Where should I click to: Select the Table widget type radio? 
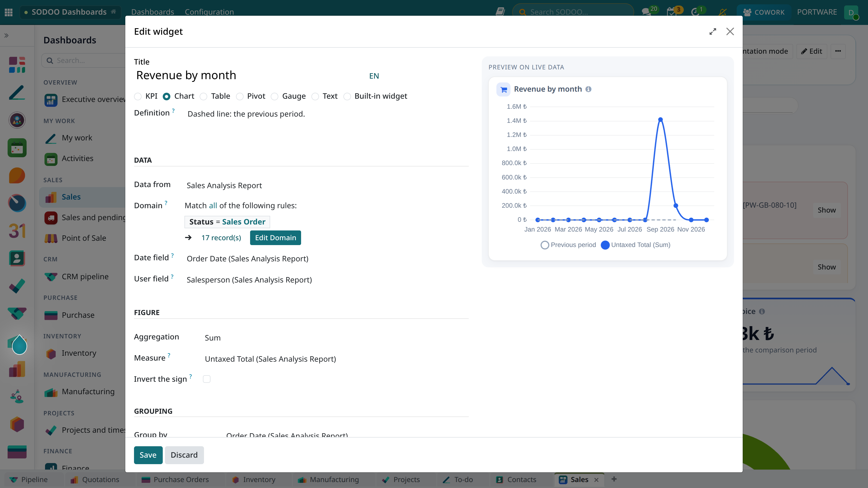click(203, 96)
